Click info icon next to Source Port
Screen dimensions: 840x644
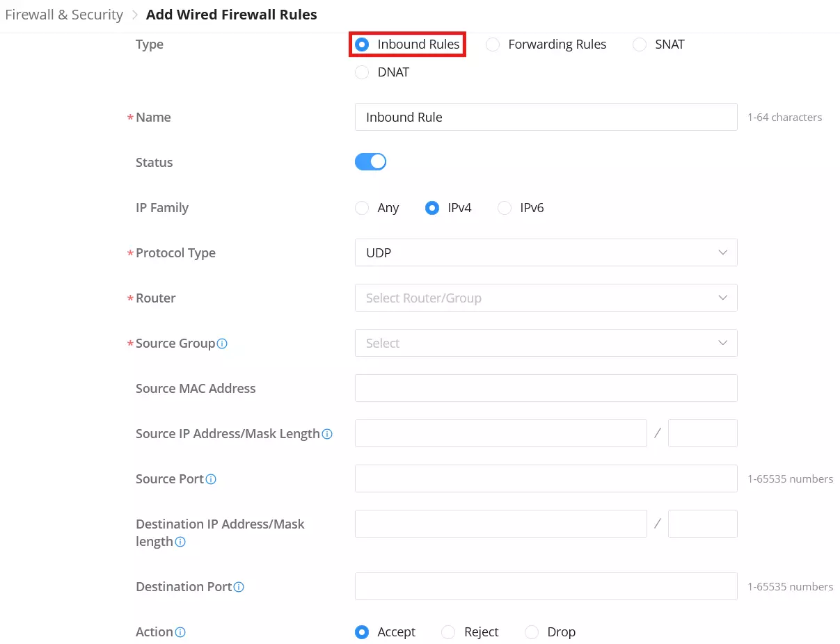click(x=211, y=479)
